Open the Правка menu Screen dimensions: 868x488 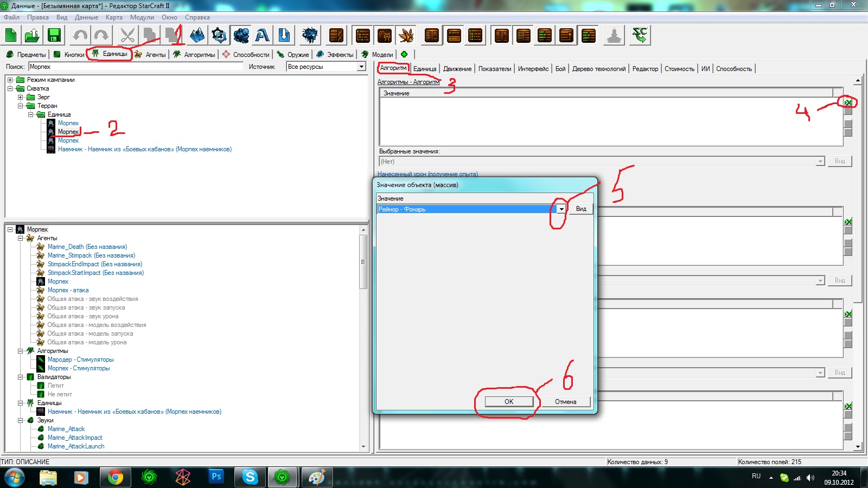[38, 17]
